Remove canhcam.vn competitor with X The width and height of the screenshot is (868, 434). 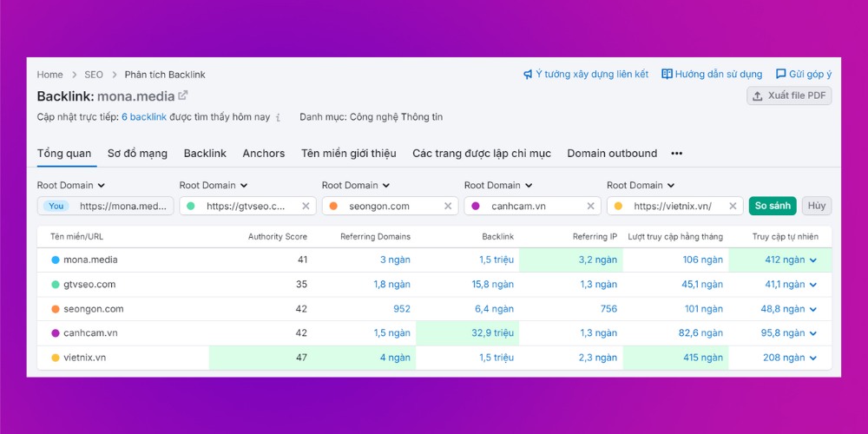[x=590, y=206]
